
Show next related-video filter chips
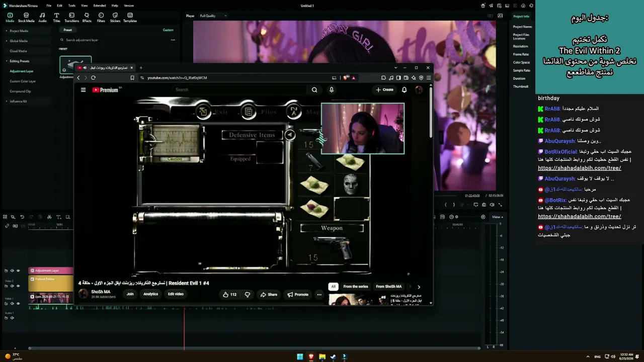(419, 287)
